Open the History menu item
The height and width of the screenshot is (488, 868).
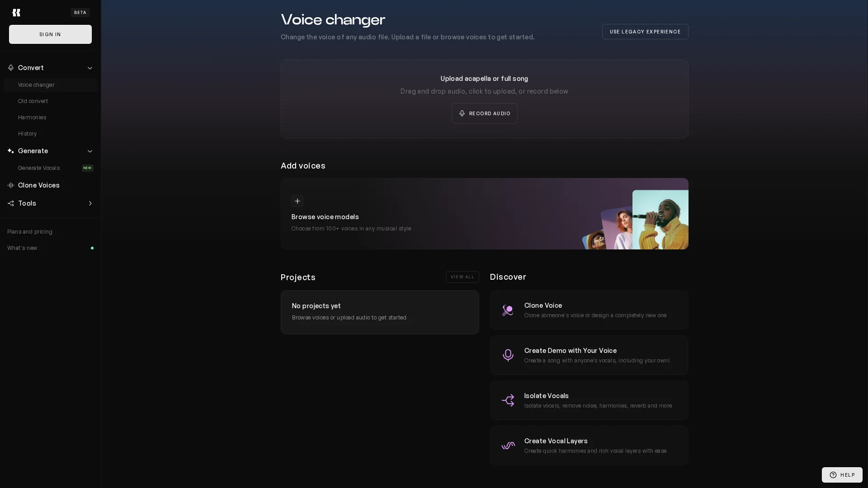click(x=27, y=134)
